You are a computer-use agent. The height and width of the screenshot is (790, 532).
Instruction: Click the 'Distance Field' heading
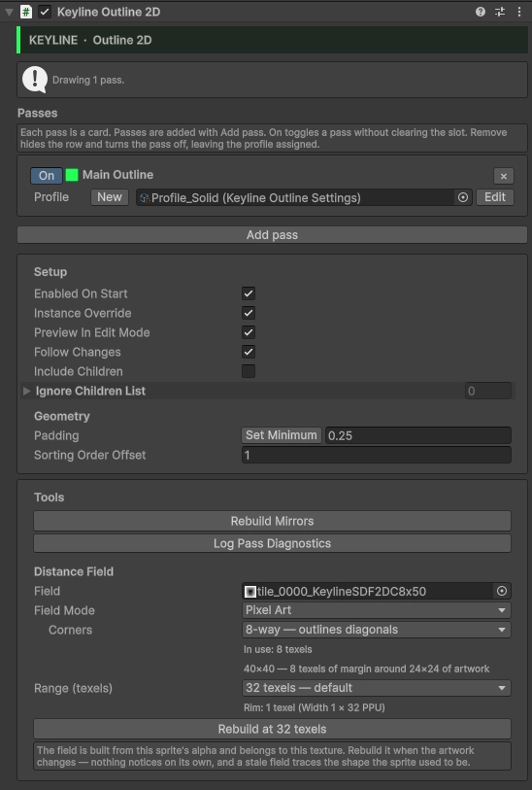[x=74, y=571]
